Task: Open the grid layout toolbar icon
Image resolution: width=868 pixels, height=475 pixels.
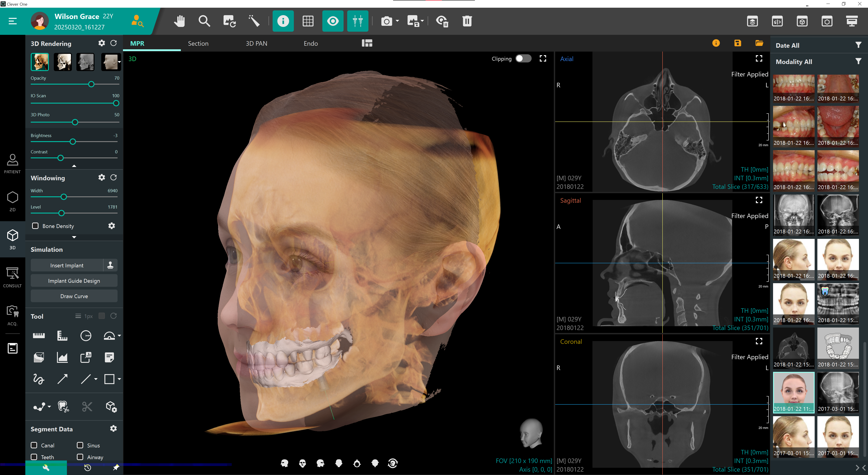Action: click(x=308, y=21)
